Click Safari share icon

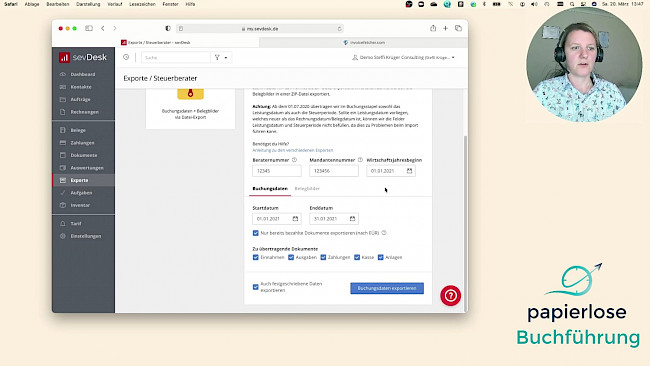click(433, 28)
